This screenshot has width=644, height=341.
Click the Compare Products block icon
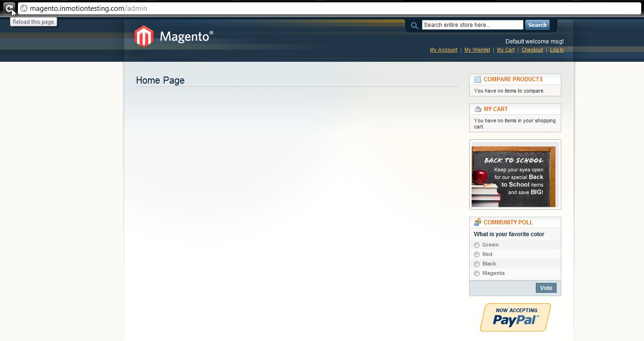click(x=478, y=79)
